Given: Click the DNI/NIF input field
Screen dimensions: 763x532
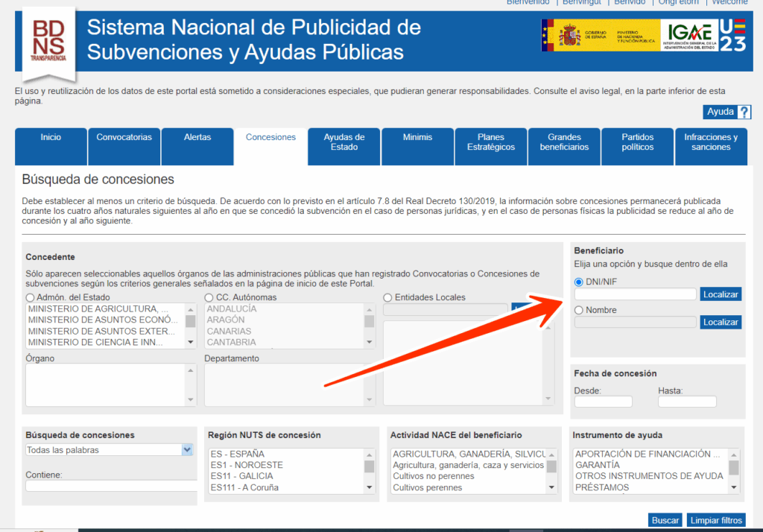Looking at the screenshot, I should pyautogui.click(x=635, y=294).
